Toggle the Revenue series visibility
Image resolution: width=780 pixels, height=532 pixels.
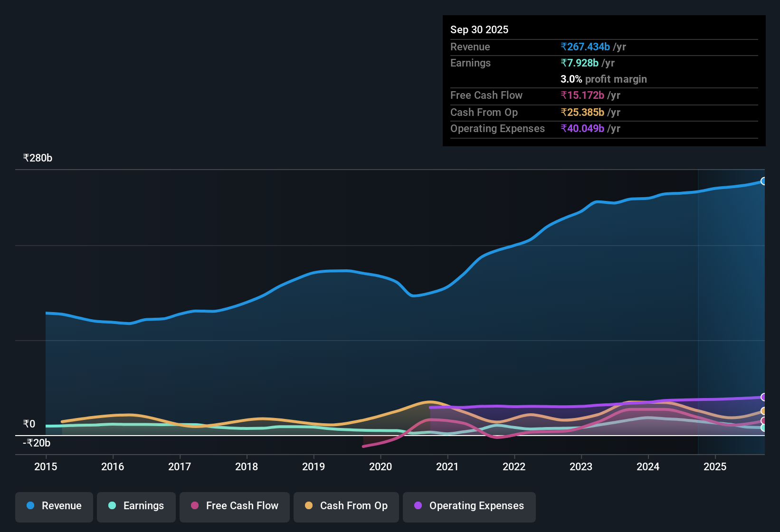tap(54, 506)
